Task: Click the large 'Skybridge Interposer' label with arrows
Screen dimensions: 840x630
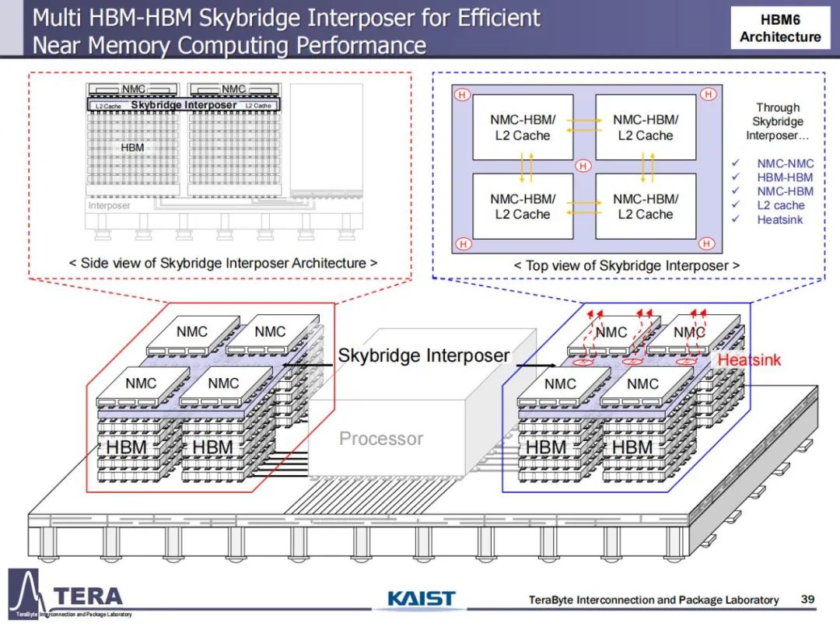Action: [424, 355]
